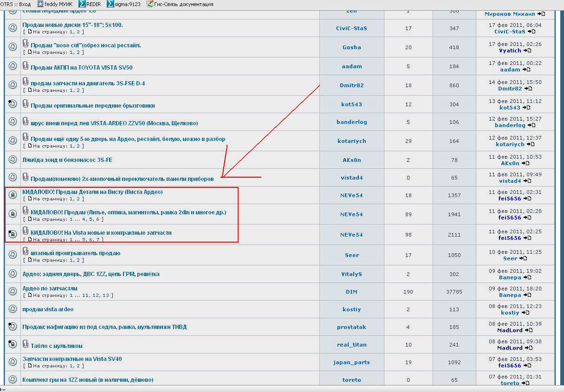Click the topic icon left of продам vista ardeo
Screen dimensions: 564x392
(13, 309)
